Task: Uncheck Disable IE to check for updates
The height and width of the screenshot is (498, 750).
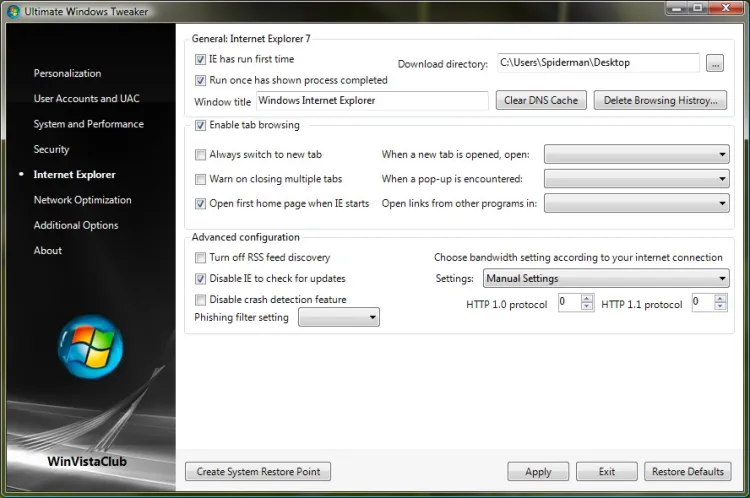Action: tap(200, 278)
